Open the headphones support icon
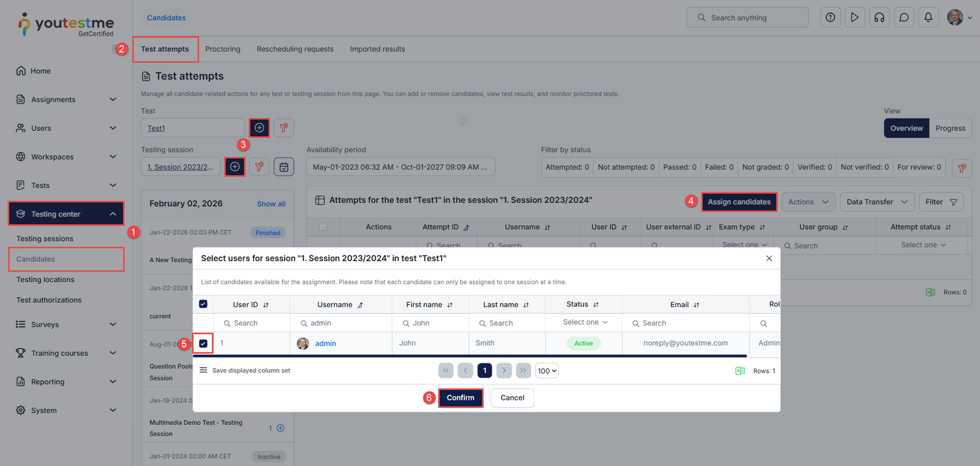980x466 pixels. pyautogui.click(x=879, y=18)
